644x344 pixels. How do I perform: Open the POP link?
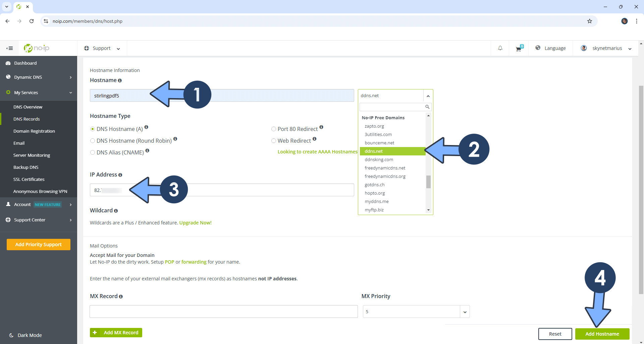tap(169, 262)
